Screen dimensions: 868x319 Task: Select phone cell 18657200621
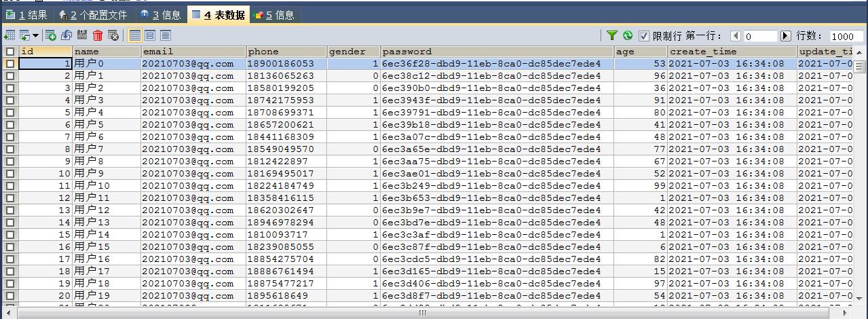[x=286, y=125]
